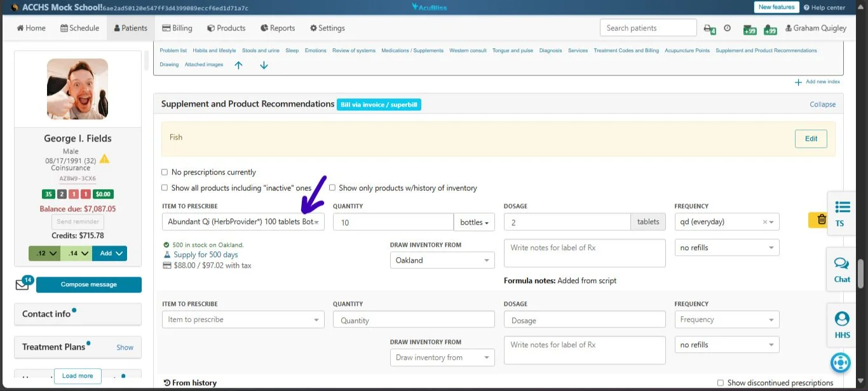Image resolution: width=868 pixels, height=391 pixels.
Task: Expand the .14 light green dropdown button
Action: (x=76, y=253)
